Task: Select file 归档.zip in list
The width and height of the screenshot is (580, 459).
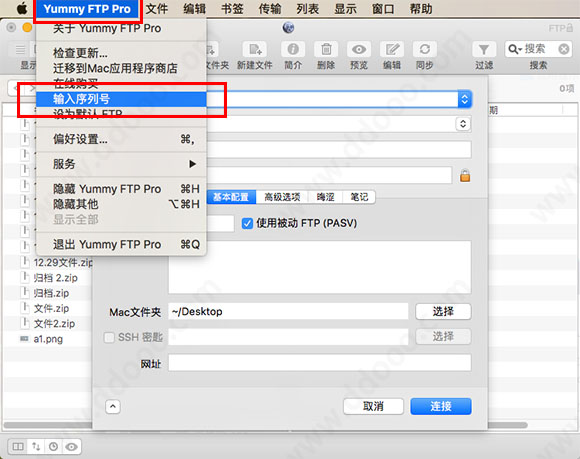Action: coord(51,293)
